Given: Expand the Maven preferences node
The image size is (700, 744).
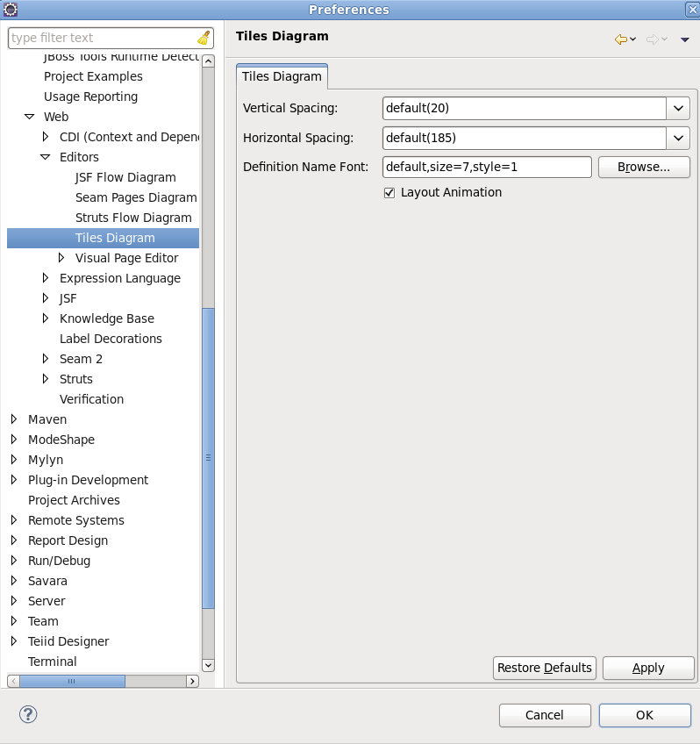Looking at the screenshot, I should tap(14, 419).
